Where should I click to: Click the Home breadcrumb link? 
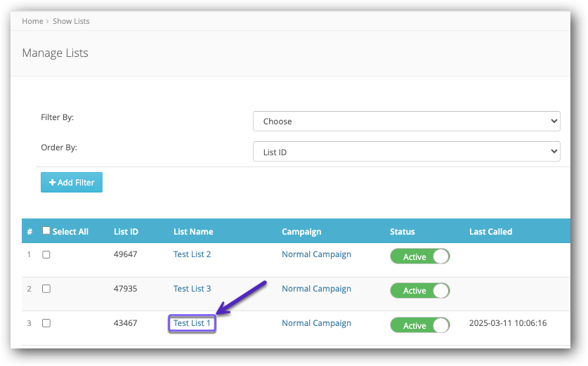tap(32, 21)
